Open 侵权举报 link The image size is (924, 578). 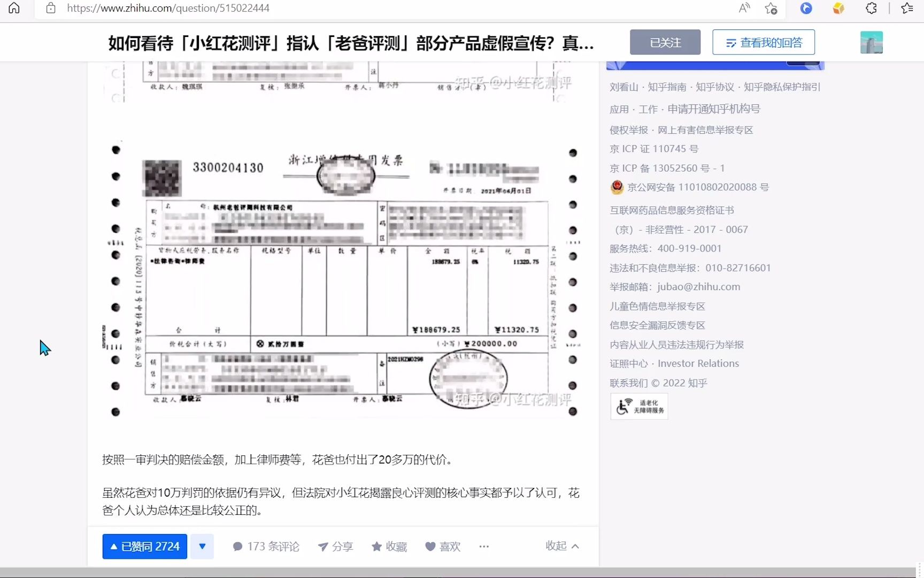pos(629,130)
